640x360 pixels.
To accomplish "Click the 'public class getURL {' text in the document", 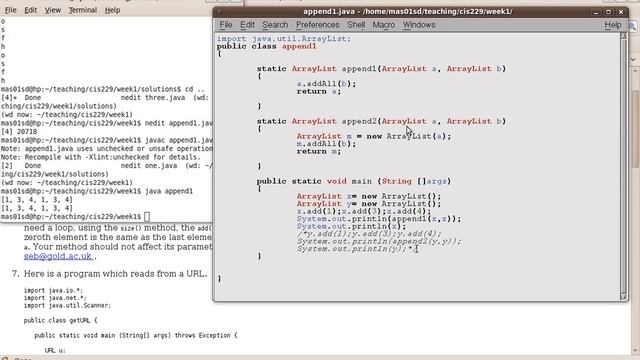I will pyautogui.click(x=60, y=320).
